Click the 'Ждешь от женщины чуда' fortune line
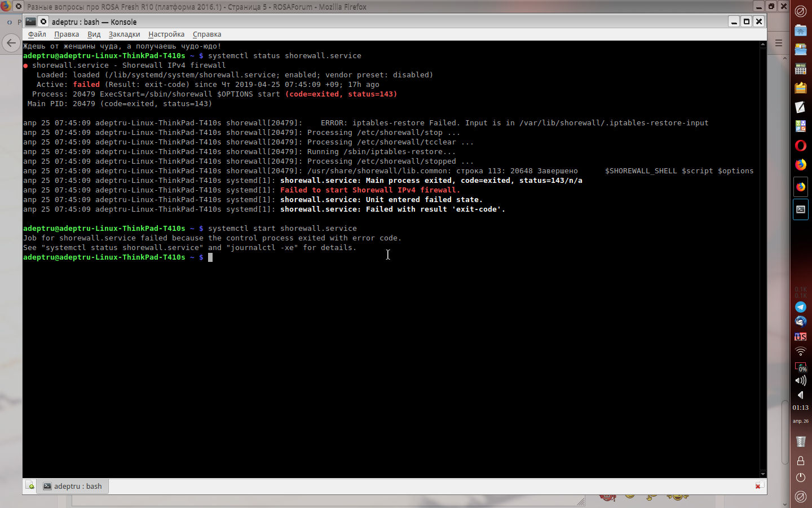 point(122,46)
